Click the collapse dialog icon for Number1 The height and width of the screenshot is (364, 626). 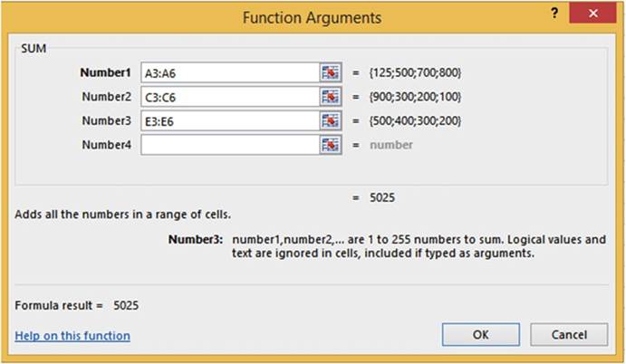click(331, 72)
